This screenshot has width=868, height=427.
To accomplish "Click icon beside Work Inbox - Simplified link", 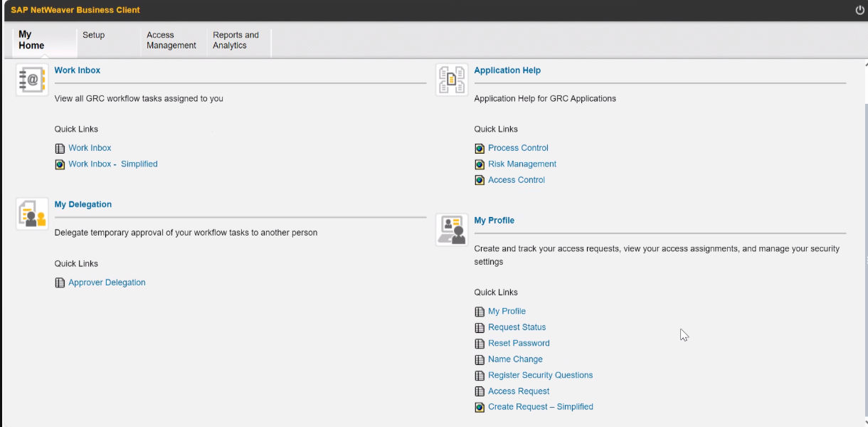I will tap(60, 164).
